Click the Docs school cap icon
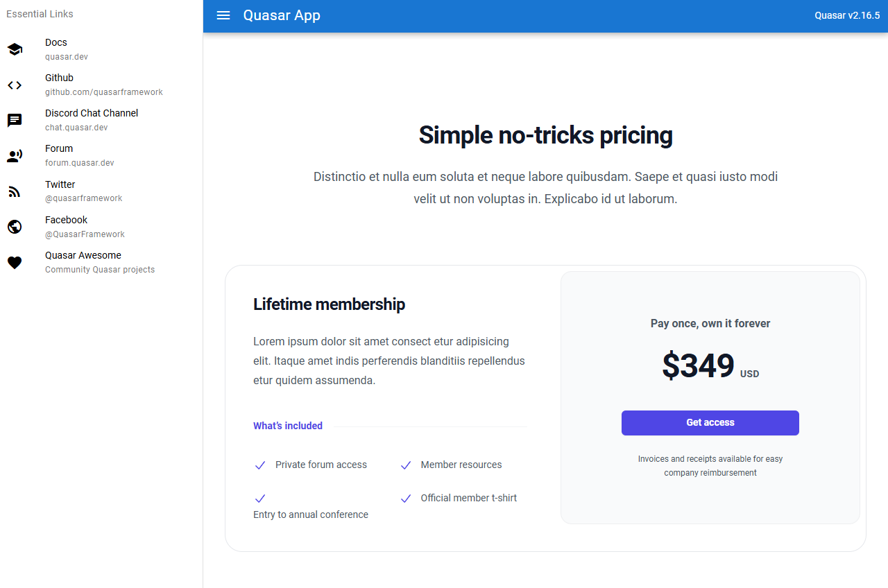888x588 pixels. 15,49
